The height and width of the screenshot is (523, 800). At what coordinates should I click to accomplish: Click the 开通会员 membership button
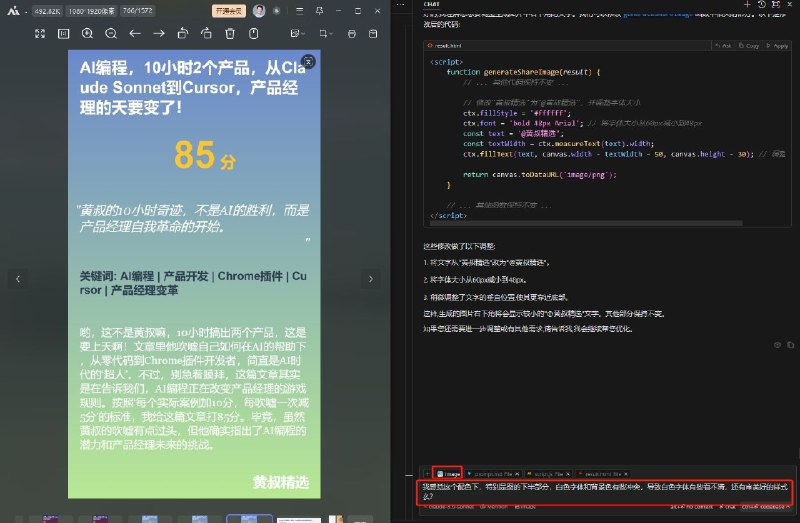(x=229, y=11)
